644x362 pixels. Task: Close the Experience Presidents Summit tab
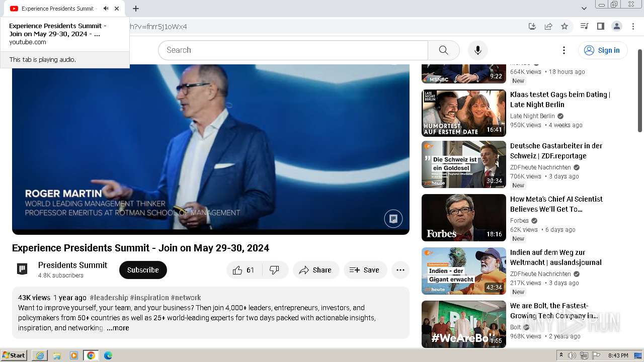(117, 9)
